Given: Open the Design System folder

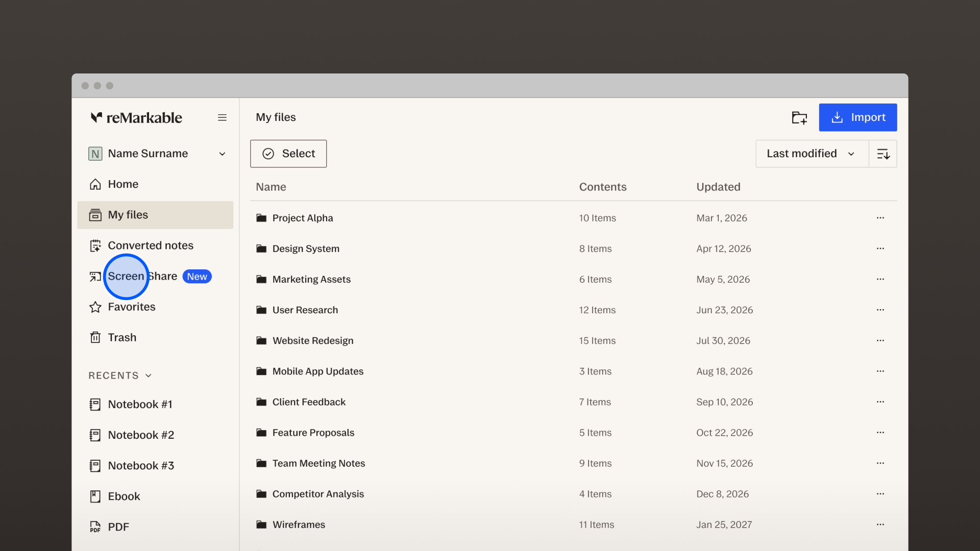Looking at the screenshot, I should coord(305,248).
